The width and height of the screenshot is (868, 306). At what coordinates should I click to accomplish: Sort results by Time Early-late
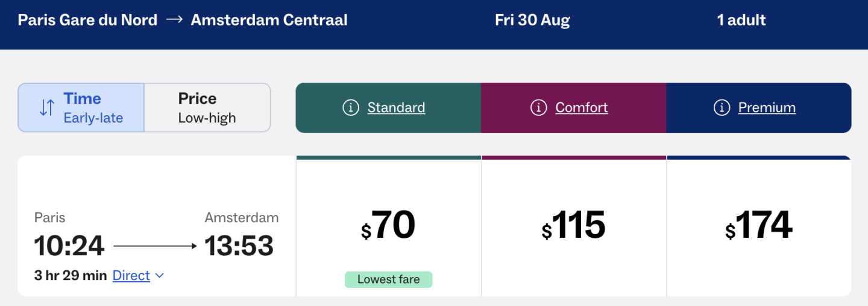[x=81, y=107]
